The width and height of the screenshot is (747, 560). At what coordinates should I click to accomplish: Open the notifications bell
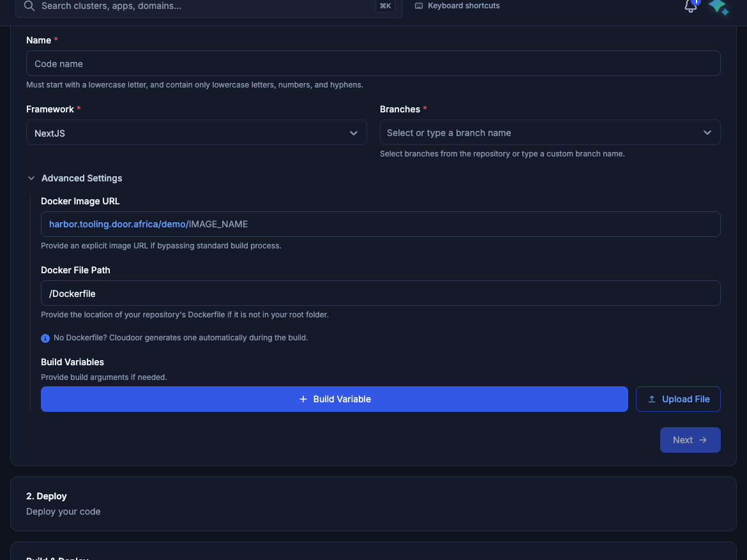[x=691, y=6]
